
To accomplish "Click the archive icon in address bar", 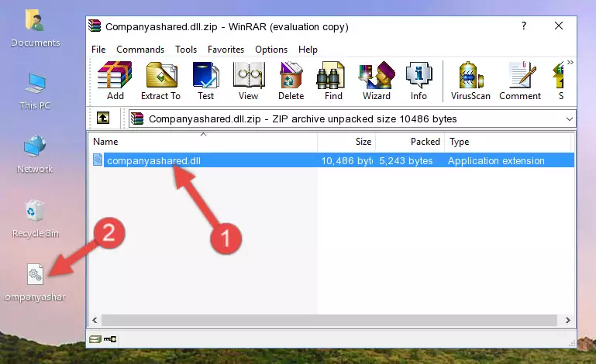I will (137, 119).
